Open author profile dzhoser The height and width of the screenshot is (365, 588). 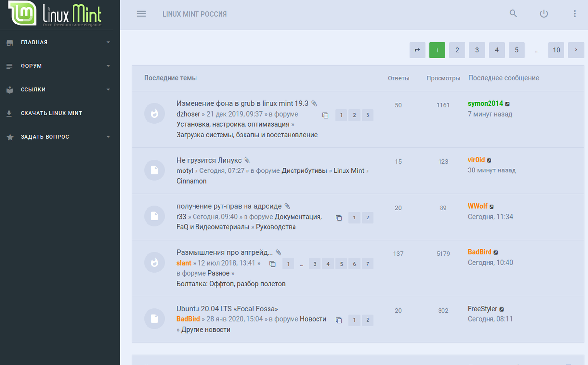[x=188, y=114]
